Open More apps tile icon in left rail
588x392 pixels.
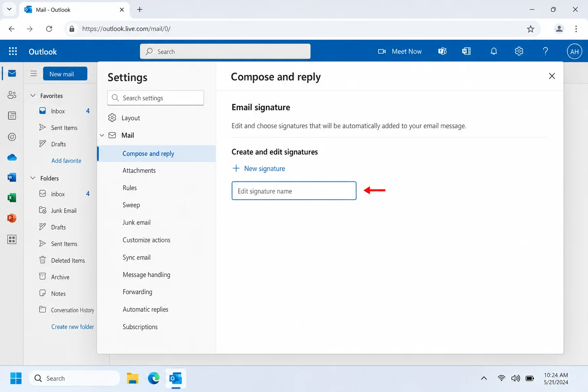pyautogui.click(x=12, y=239)
